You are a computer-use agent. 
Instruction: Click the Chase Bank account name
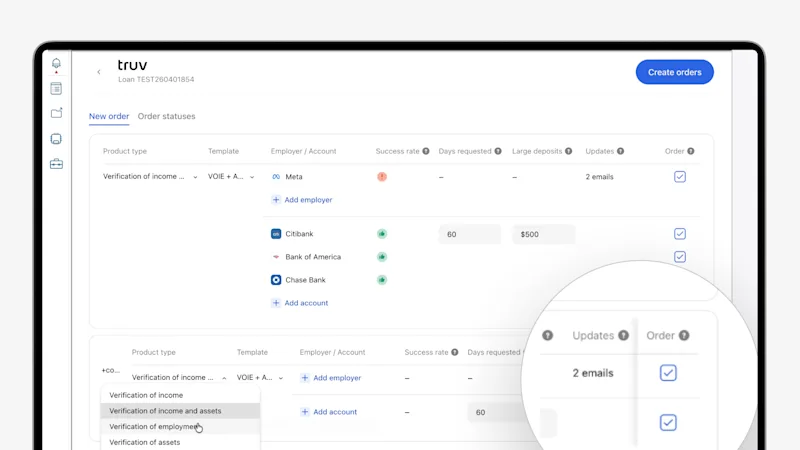[x=305, y=280]
